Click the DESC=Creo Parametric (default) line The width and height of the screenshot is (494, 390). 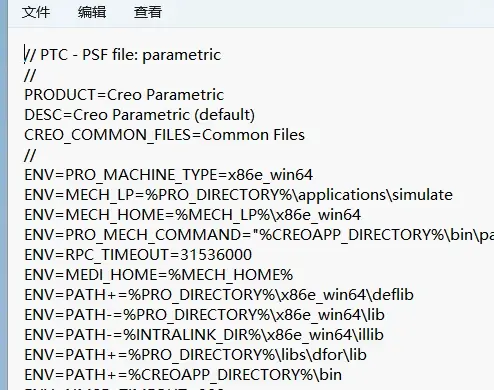tap(140, 115)
